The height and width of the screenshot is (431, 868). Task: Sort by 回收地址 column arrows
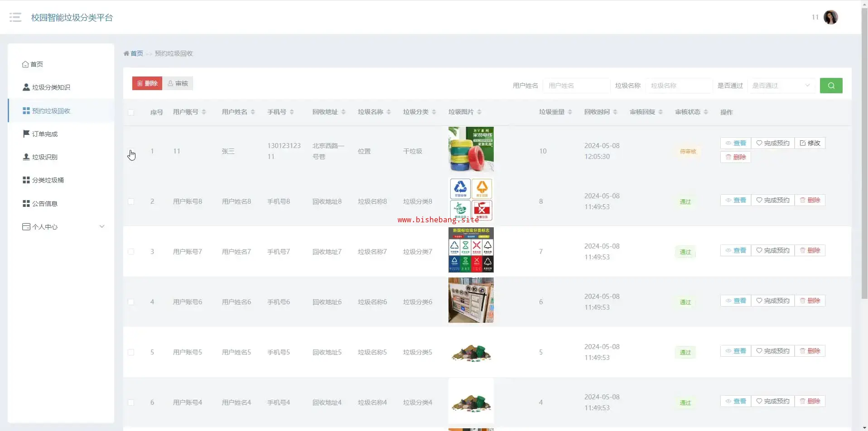pos(343,112)
